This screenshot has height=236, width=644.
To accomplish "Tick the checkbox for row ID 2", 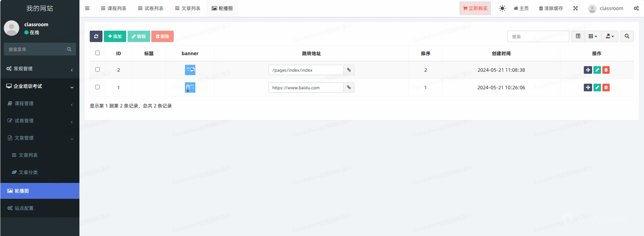I will click(97, 69).
